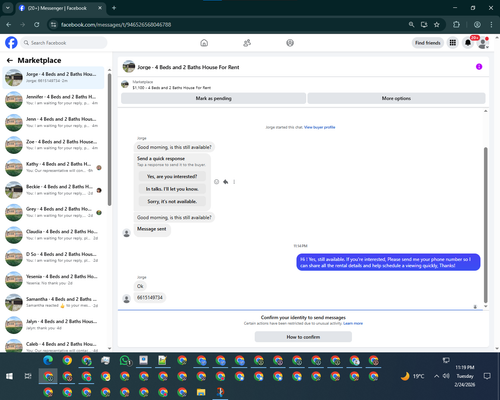Click the browser Back button

[9, 25]
